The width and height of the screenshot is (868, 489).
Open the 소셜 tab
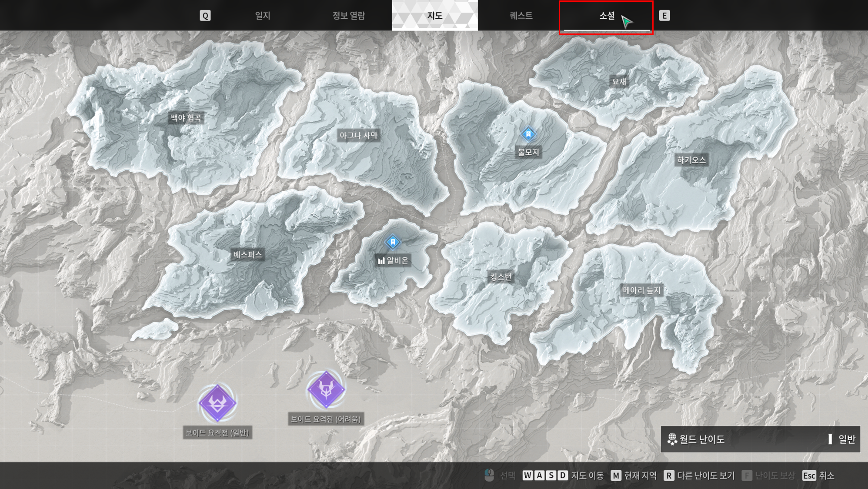point(606,16)
